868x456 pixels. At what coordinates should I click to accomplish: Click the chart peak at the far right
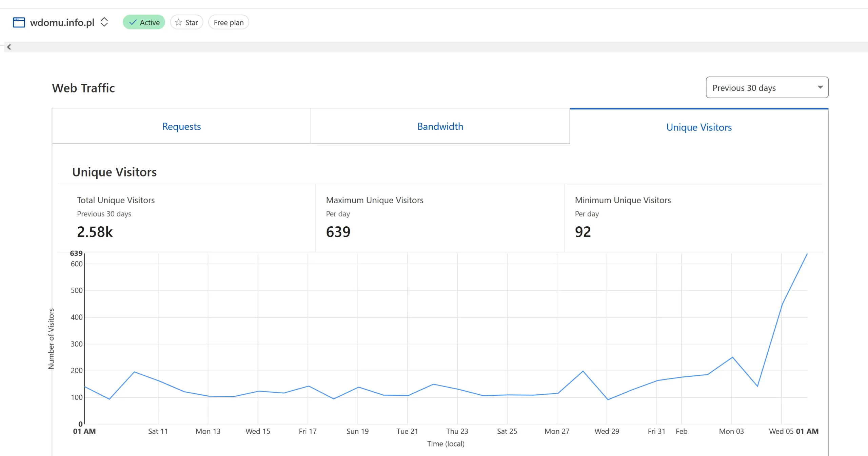(807, 254)
